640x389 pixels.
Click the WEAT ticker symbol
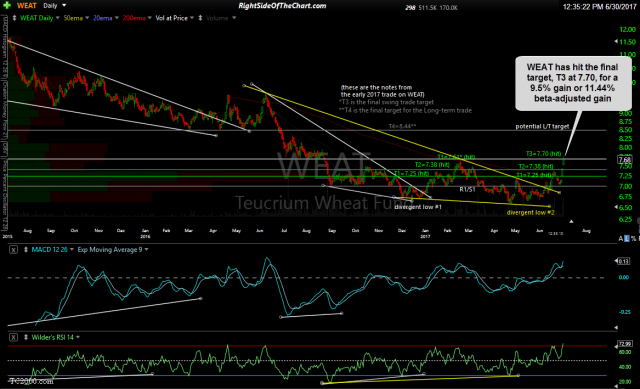click(27, 6)
